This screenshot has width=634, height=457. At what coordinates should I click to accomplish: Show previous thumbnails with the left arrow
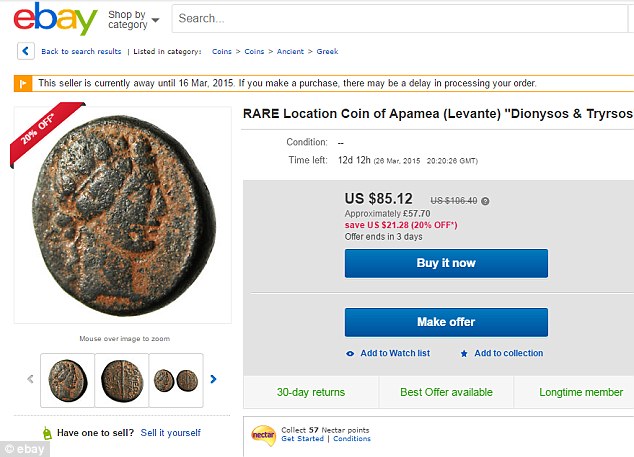click(30, 379)
